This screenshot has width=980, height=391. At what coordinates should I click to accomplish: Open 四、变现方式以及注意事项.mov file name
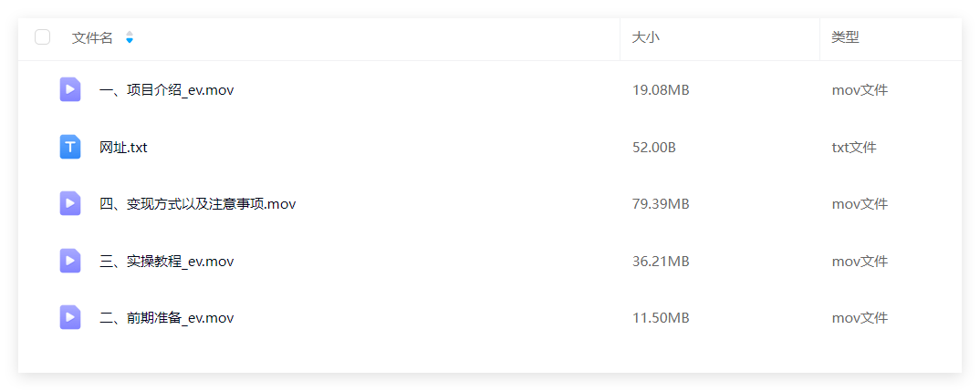tap(197, 204)
